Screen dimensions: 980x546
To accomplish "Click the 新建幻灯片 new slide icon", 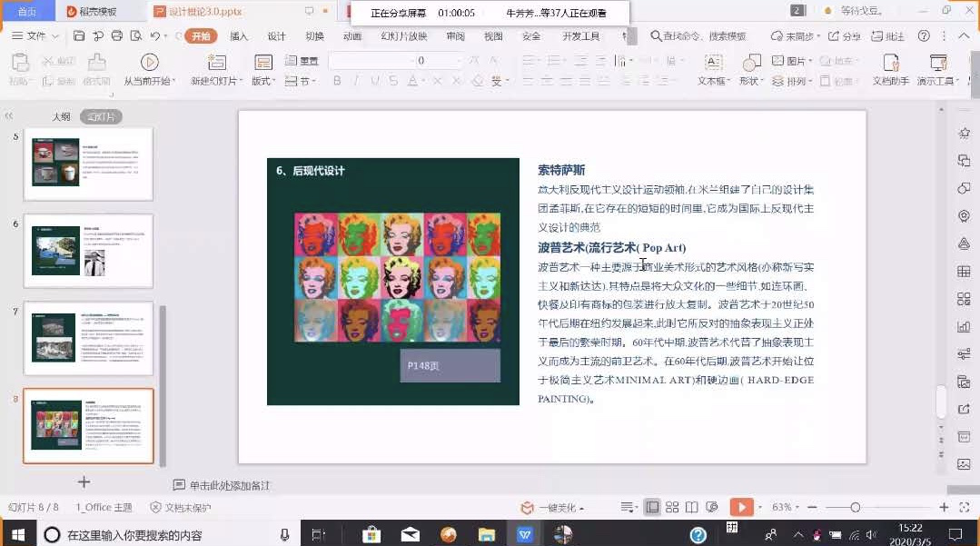I will [216, 63].
